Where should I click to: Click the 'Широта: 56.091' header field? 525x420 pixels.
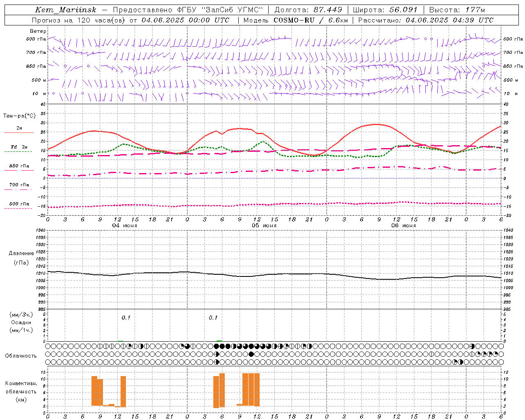click(385, 10)
